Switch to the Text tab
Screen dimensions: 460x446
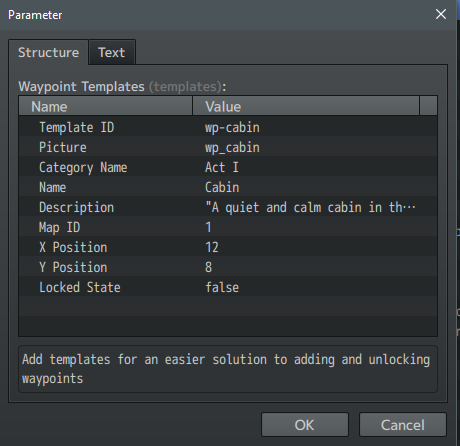tap(112, 52)
